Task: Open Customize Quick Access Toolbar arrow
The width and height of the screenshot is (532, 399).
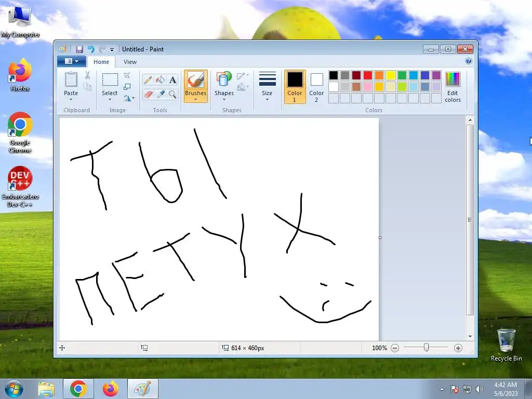Action: pos(112,49)
